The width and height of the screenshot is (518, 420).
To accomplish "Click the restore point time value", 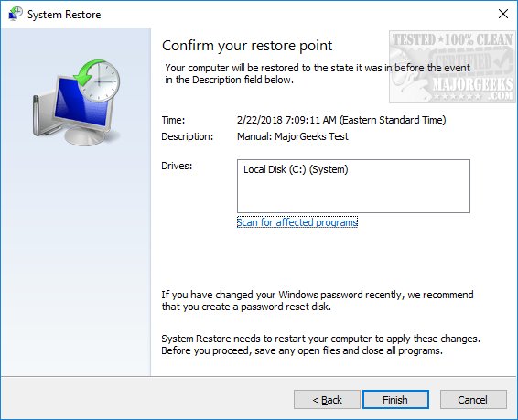I will 341,120.
